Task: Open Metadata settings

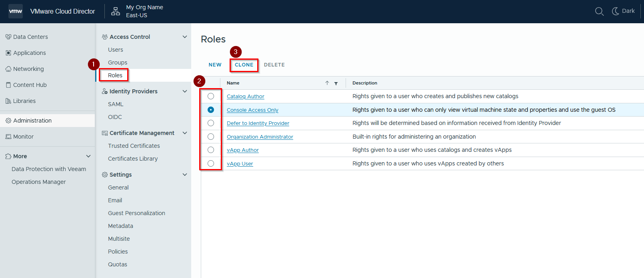Action: pos(120,226)
